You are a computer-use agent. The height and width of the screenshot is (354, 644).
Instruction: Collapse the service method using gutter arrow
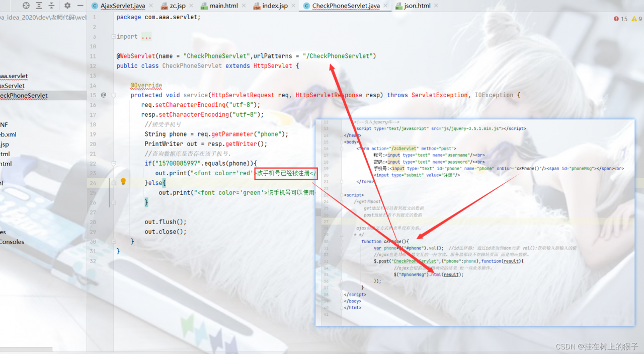coord(114,95)
